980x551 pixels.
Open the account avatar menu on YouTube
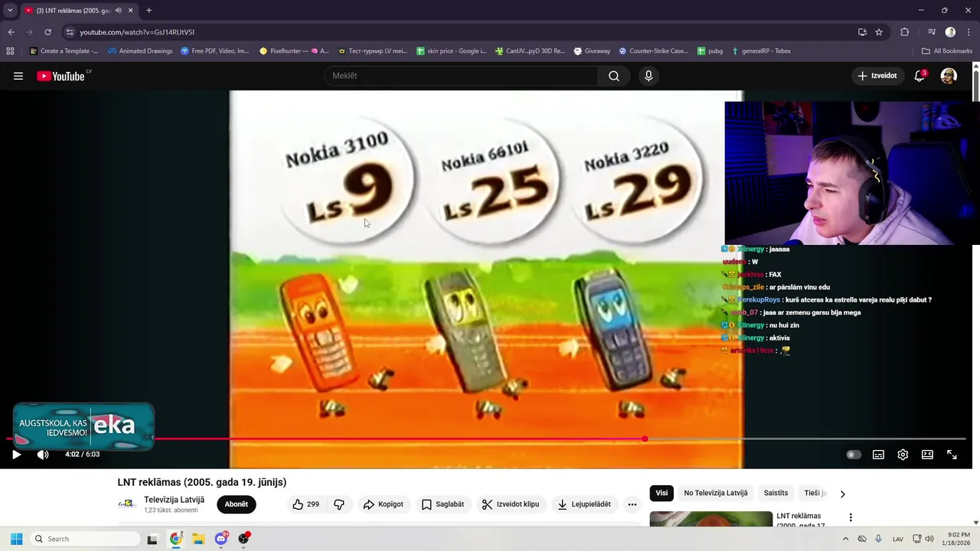949,76
